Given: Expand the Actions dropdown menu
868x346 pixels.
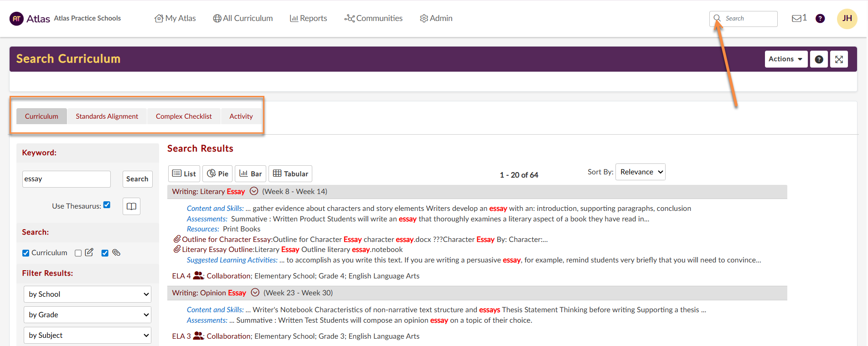Looking at the screenshot, I should pyautogui.click(x=785, y=59).
